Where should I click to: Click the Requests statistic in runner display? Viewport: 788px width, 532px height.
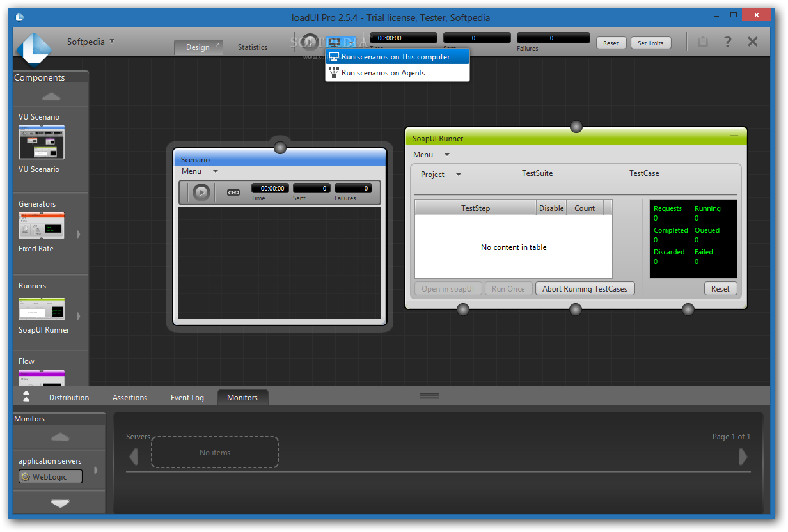(668, 214)
